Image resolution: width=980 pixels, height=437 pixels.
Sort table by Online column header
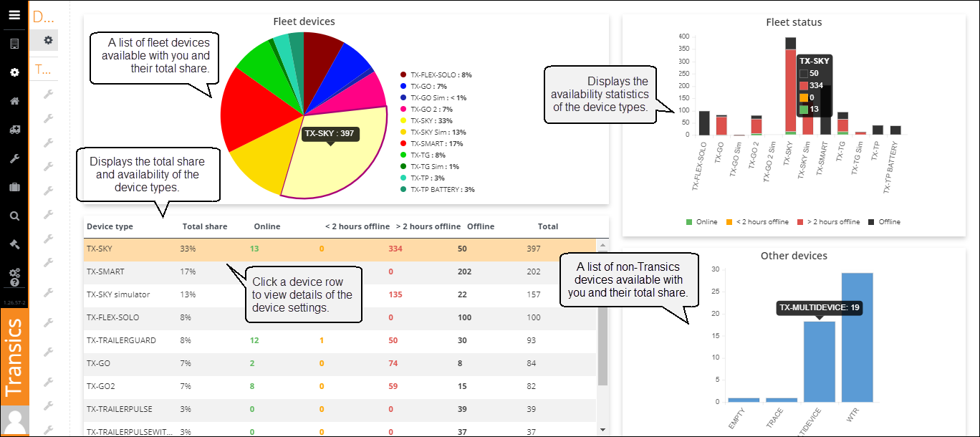[x=267, y=226]
